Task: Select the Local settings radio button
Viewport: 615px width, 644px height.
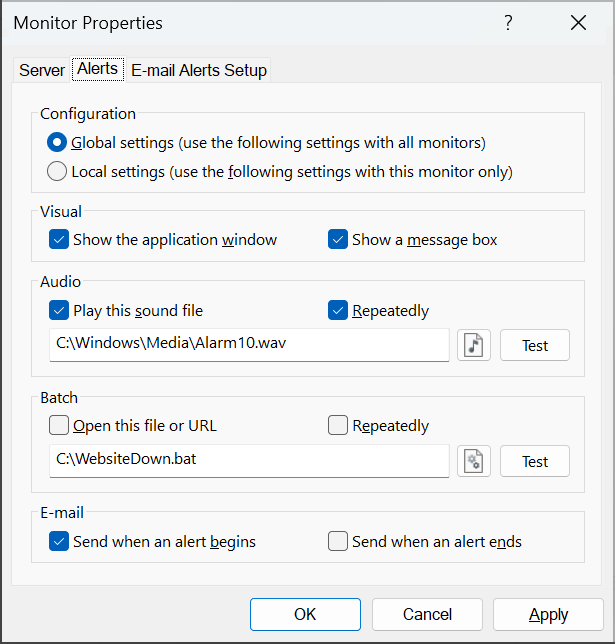Action: 57,171
